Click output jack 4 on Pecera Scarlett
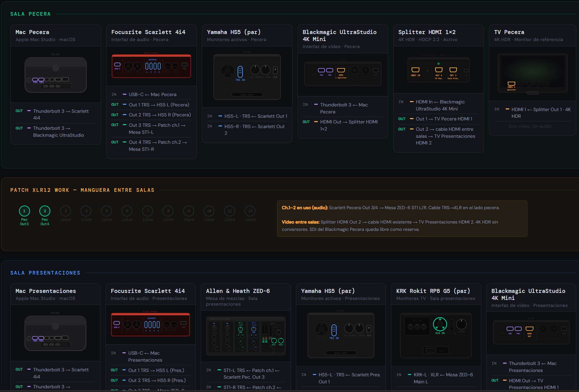 (x=159, y=66)
